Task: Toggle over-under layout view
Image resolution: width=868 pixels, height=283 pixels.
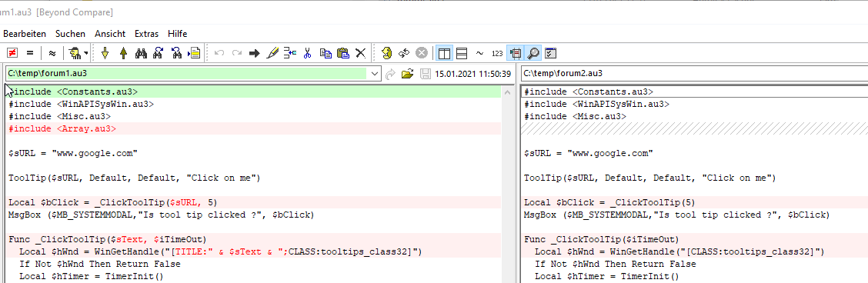Action: coord(462,53)
